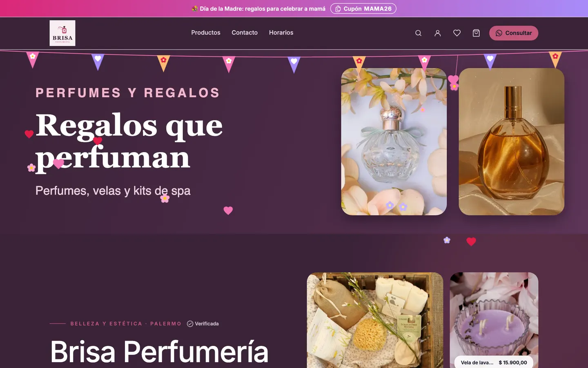The image size is (588, 368).
Task: Open the amber perfume bottle image
Action: 512,141
